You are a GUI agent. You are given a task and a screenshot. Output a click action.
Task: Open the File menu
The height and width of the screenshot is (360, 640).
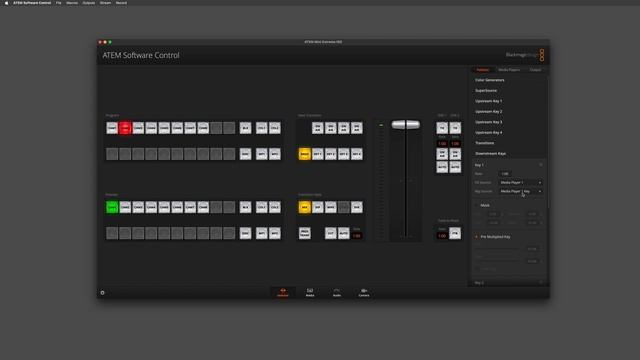(58, 3)
